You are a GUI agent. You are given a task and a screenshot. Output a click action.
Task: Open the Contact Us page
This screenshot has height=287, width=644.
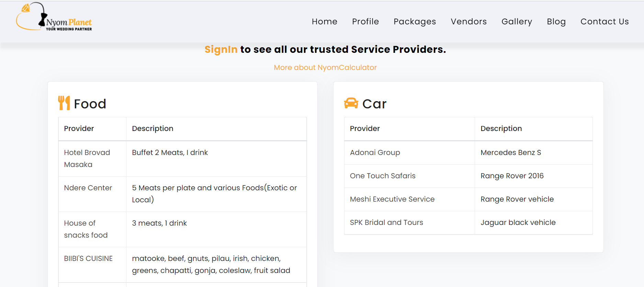[x=605, y=22]
